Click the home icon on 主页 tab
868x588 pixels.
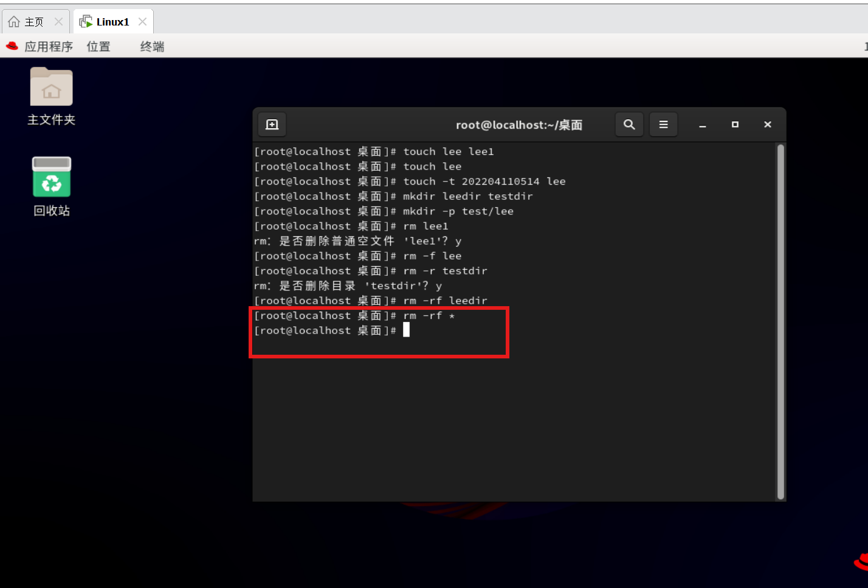point(14,22)
